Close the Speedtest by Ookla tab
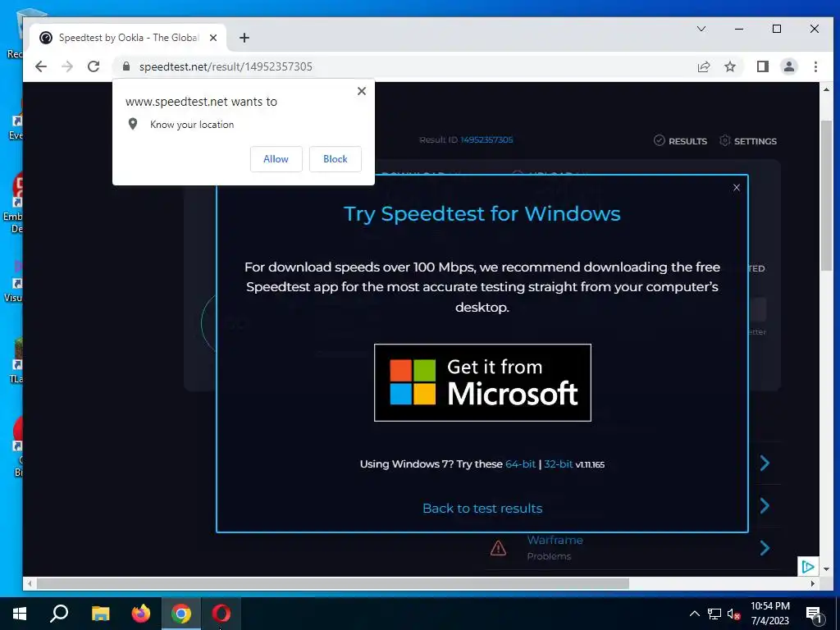This screenshot has width=840, height=630. pyautogui.click(x=213, y=38)
